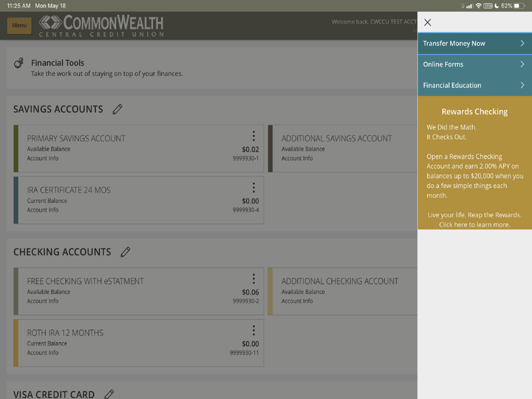Select the Roth IRA 12 Months title
Screen dimensions: 532x399
click(65, 333)
